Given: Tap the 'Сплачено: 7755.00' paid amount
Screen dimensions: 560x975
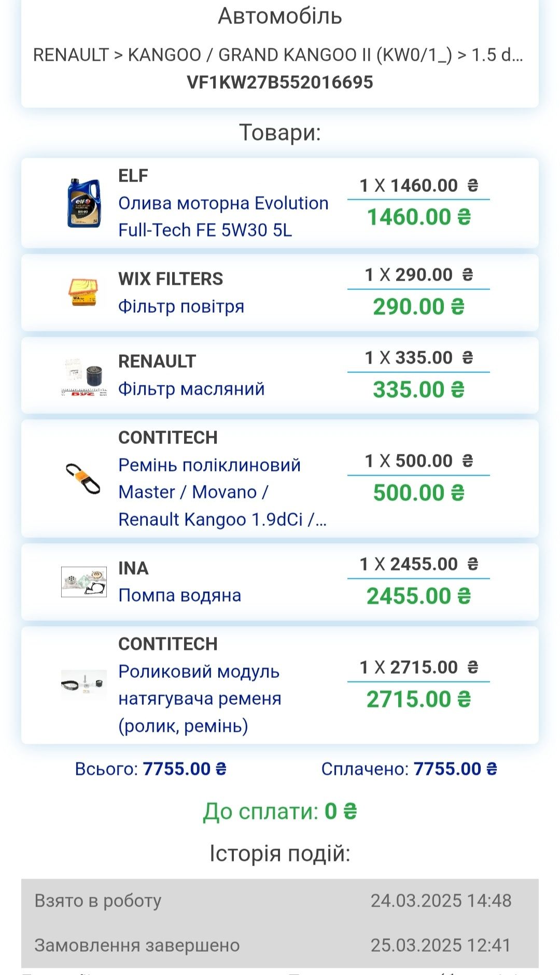Looking at the screenshot, I should [x=410, y=769].
